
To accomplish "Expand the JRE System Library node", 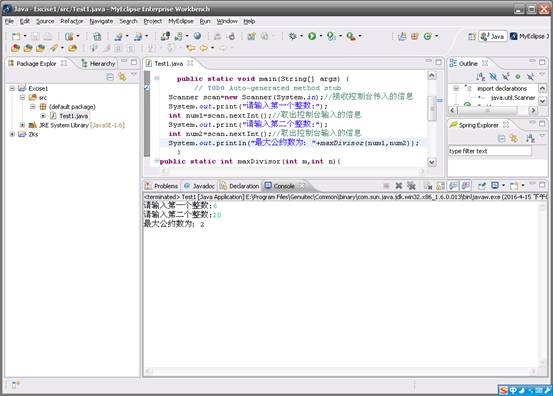I will click(22, 125).
